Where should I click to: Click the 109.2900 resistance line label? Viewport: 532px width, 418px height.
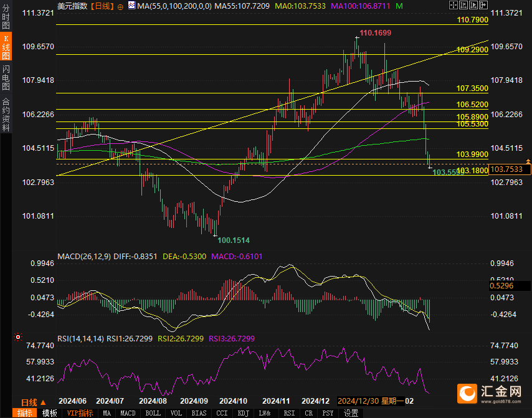pos(473,50)
